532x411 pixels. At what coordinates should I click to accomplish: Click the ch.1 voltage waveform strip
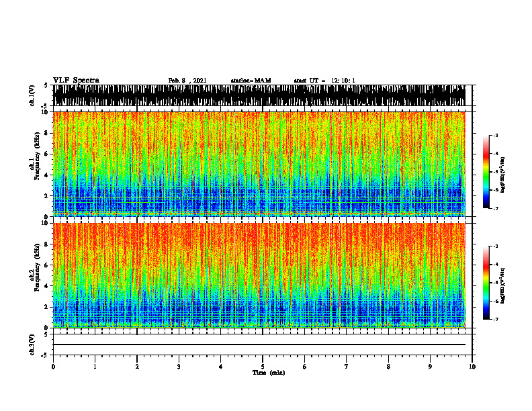[259, 95]
